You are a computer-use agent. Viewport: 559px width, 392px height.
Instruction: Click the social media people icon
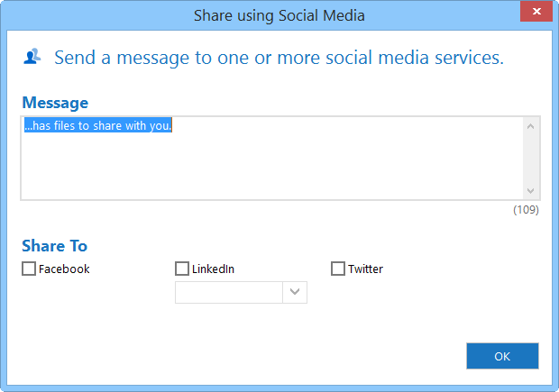[x=32, y=56]
